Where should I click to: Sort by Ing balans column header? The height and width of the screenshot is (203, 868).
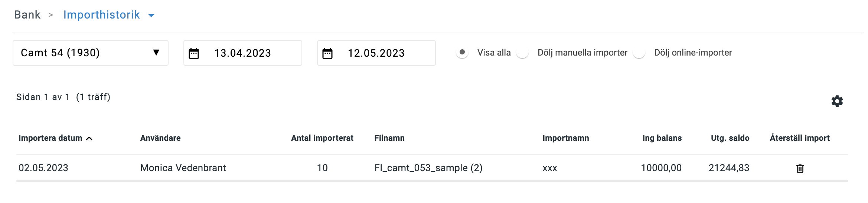662,138
